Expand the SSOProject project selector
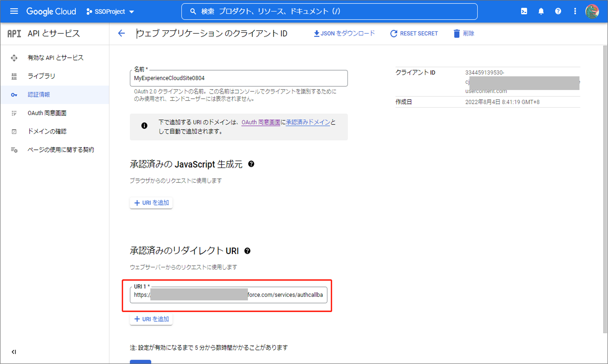Screen dimensions: 608x364 (110, 12)
